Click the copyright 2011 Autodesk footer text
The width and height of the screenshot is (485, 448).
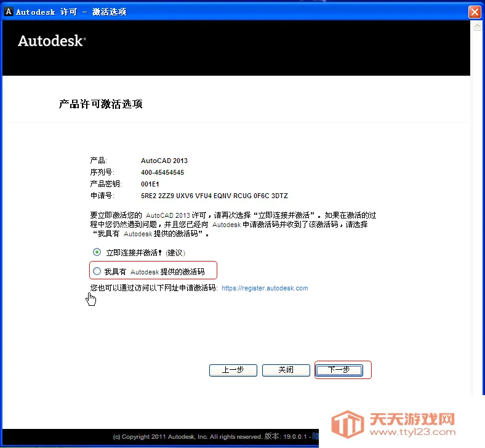click(188, 437)
